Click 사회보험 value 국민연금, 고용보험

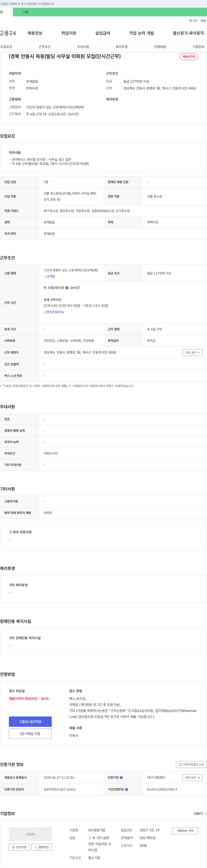pyautogui.click(x=69, y=341)
